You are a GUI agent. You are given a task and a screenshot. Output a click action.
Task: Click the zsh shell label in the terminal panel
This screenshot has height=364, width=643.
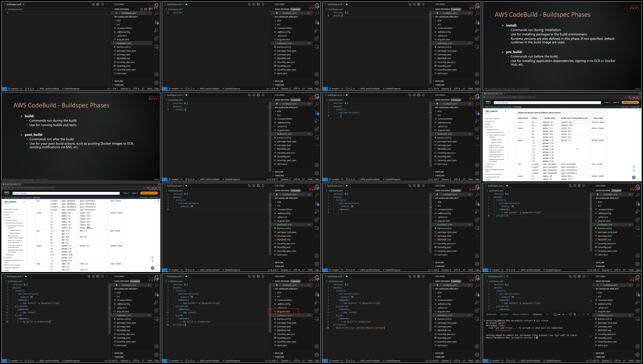point(557,314)
